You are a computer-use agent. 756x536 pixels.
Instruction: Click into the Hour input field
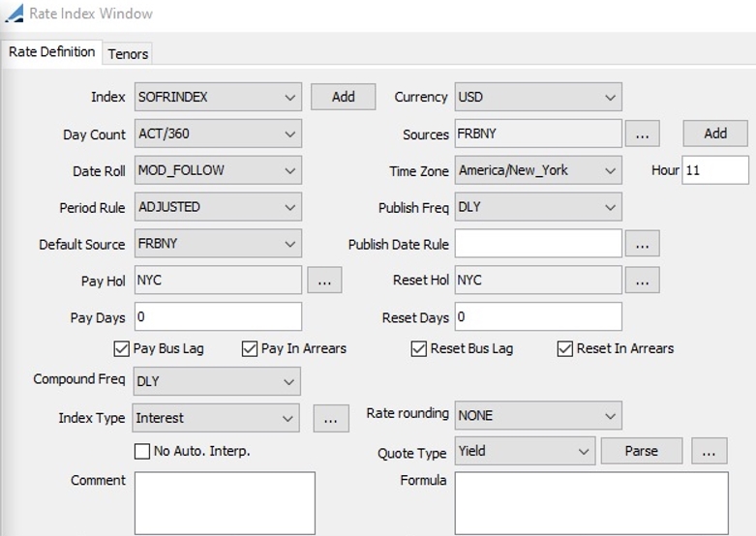point(715,170)
